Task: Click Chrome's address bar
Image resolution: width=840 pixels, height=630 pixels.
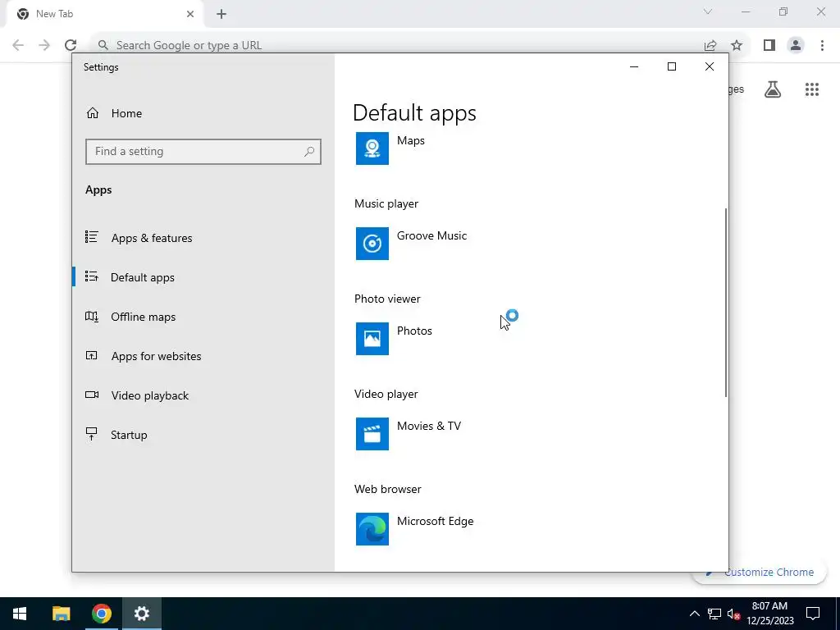Action: [x=396, y=46]
